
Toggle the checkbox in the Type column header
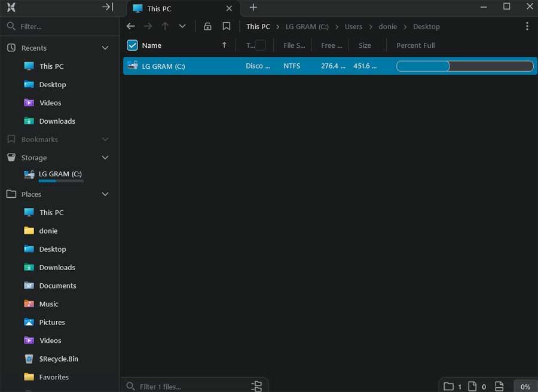260,45
